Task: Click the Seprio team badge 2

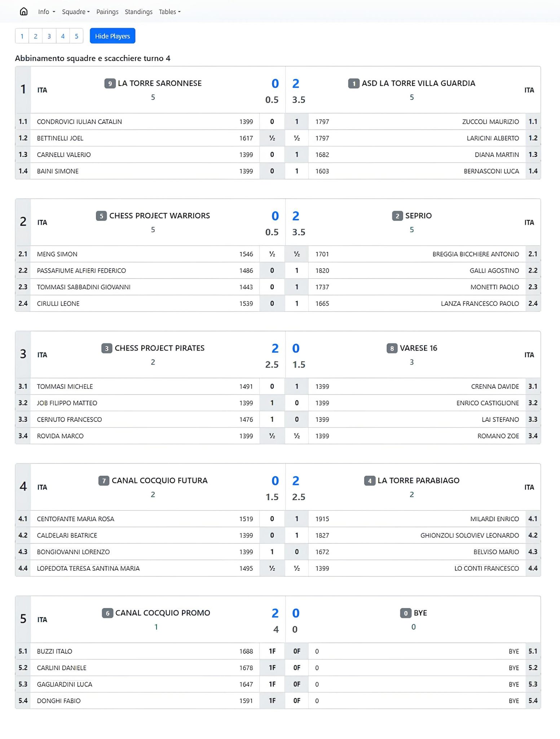Action: (x=396, y=216)
